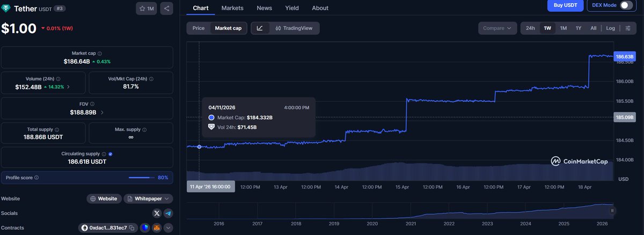Image resolution: width=644 pixels, height=235 pixels.
Task: Set chart range to 24h
Action: [530, 28]
